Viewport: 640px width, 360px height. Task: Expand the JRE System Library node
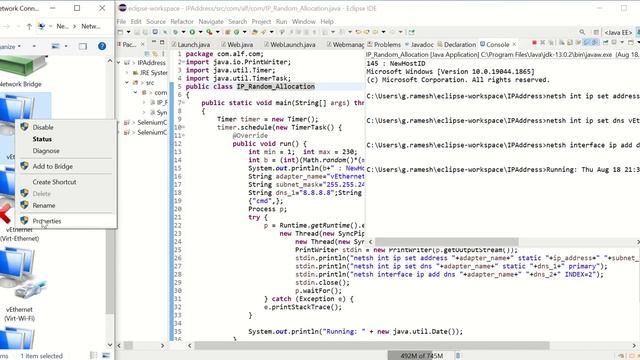[x=127, y=73]
